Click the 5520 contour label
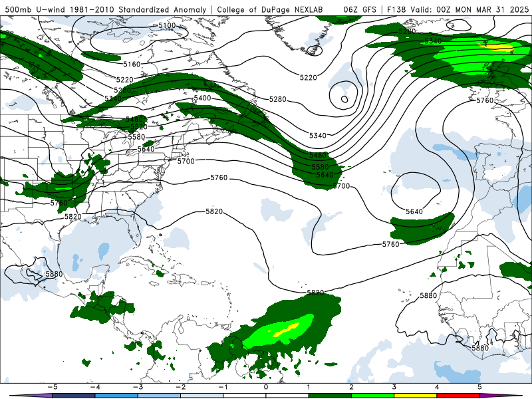This screenshot has height=399, width=532. [139, 127]
